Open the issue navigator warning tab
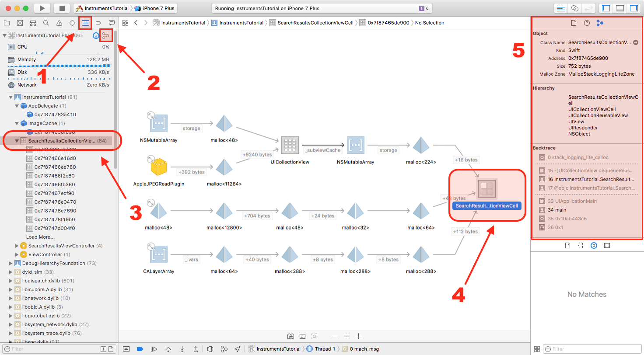This screenshot has width=644, height=355. (59, 23)
